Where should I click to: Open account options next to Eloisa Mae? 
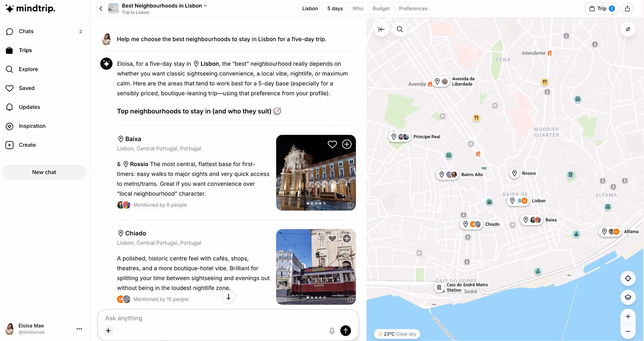pyautogui.click(x=79, y=329)
